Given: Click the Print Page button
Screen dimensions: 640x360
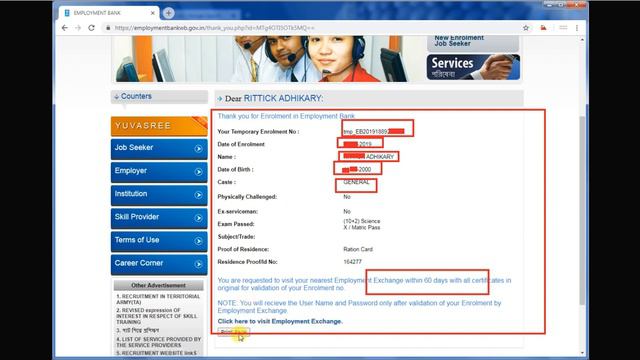Looking at the screenshot, I should click(x=233, y=332).
